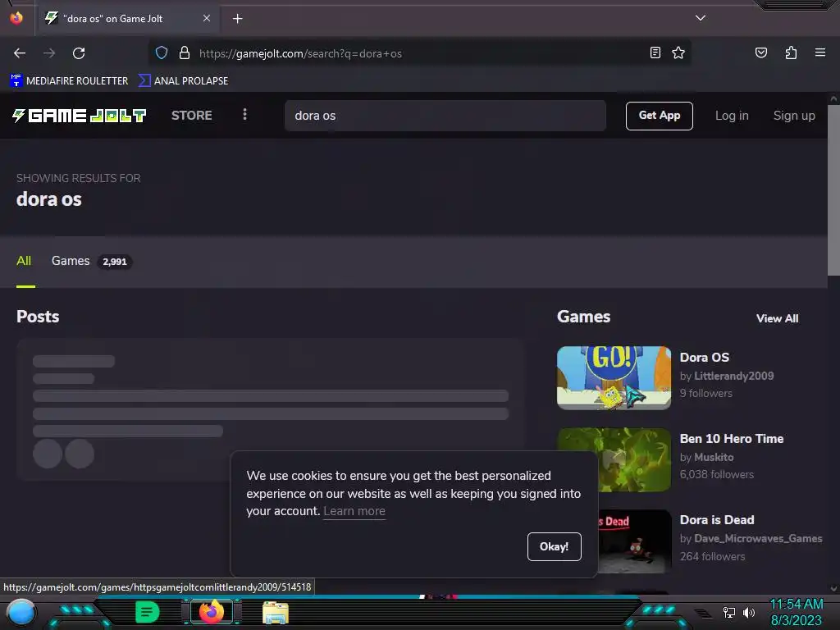
Task: Open Littlerandy2009 author profile
Action: tap(733, 376)
